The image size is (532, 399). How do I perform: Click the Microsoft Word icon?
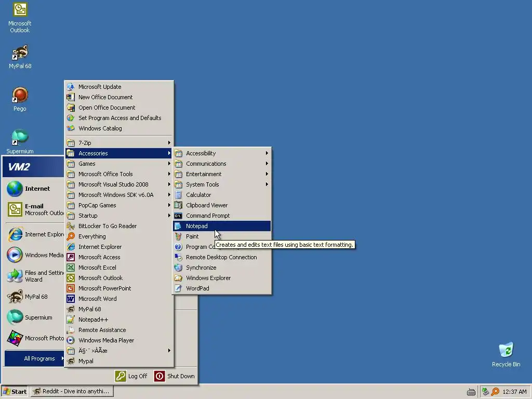[71, 299]
